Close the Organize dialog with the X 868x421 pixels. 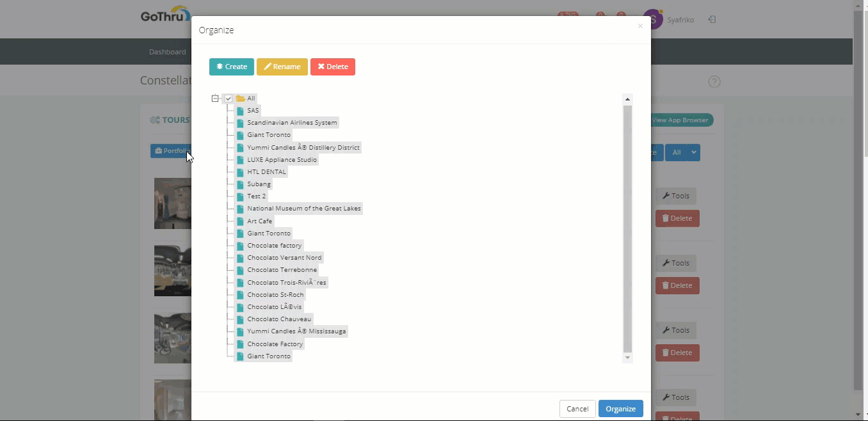click(x=639, y=26)
